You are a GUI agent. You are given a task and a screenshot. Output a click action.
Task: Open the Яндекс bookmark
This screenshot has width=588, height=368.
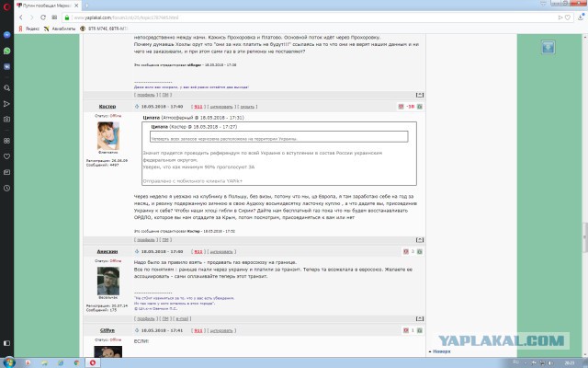tap(28, 29)
